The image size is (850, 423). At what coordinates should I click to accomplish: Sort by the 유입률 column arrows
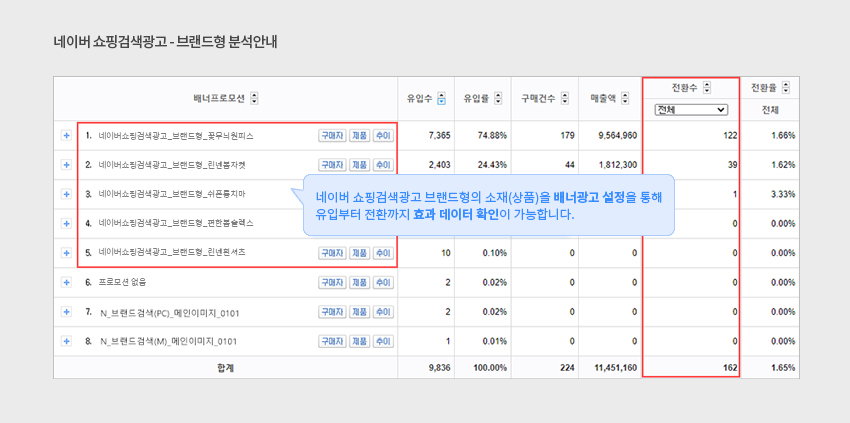(498, 99)
